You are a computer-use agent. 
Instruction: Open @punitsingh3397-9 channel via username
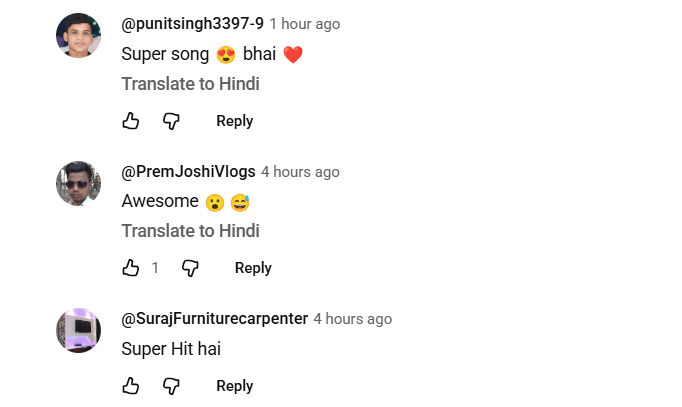192,24
